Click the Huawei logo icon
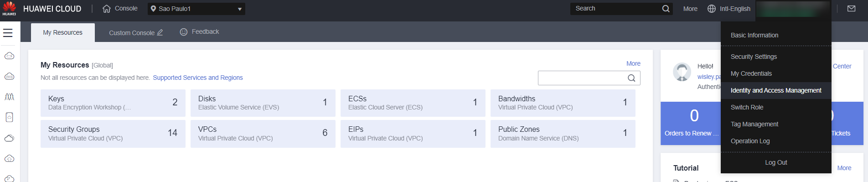Image resolution: width=868 pixels, height=182 pixels. click(x=9, y=8)
